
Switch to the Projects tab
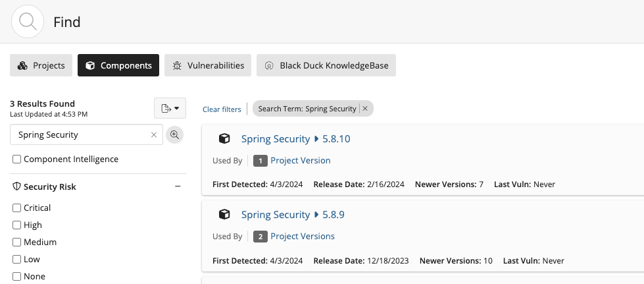tap(41, 65)
